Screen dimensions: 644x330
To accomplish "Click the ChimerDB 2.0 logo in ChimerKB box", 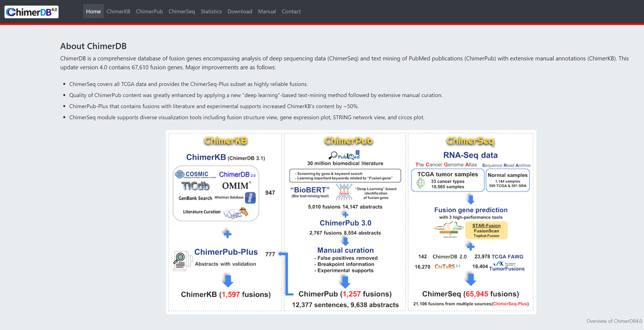I will click(237, 174).
